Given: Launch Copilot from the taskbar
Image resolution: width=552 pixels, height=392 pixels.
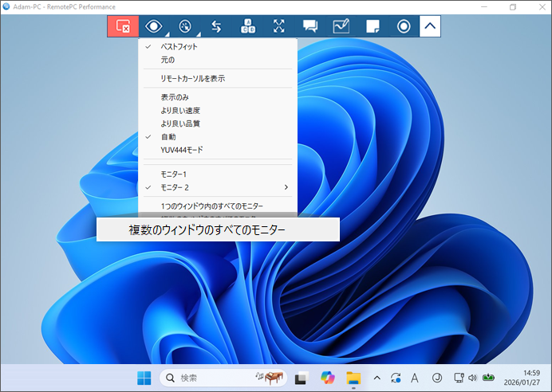Looking at the screenshot, I should [327, 378].
